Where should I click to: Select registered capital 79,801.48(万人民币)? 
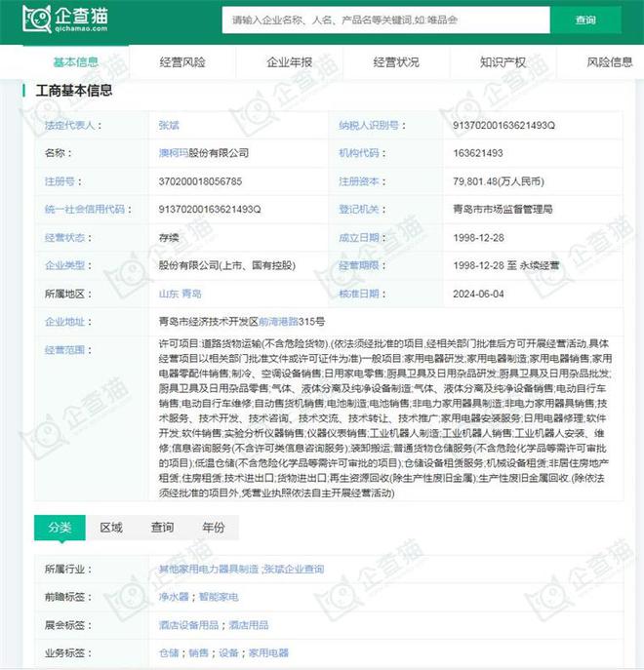pos(499,181)
